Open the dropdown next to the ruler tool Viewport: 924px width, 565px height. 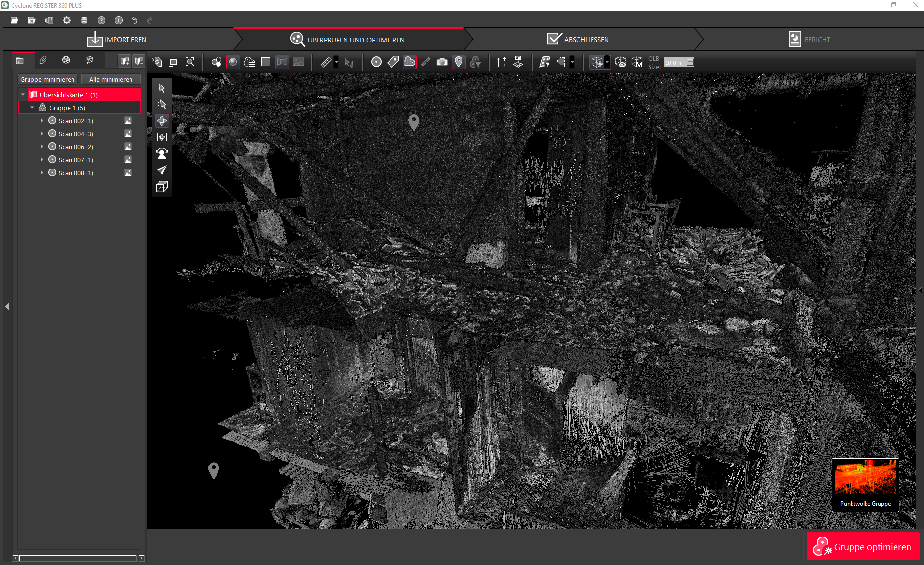pyautogui.click(x=335, y=62)
